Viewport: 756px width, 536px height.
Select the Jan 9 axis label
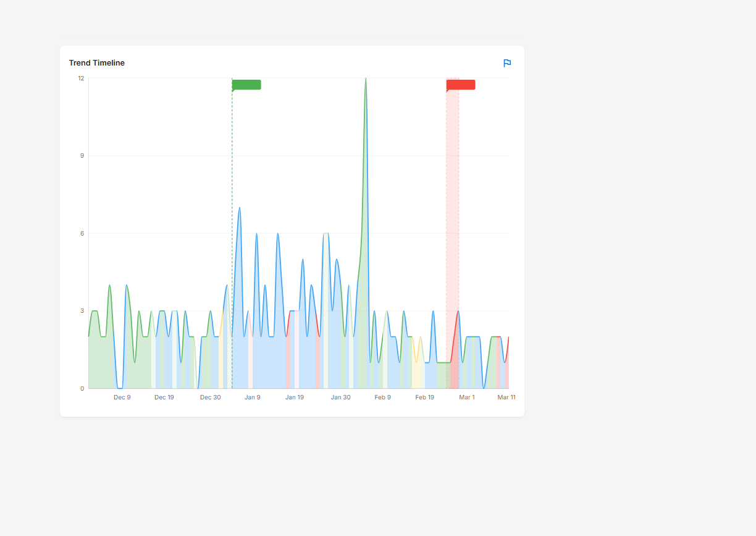click(253, 397)
